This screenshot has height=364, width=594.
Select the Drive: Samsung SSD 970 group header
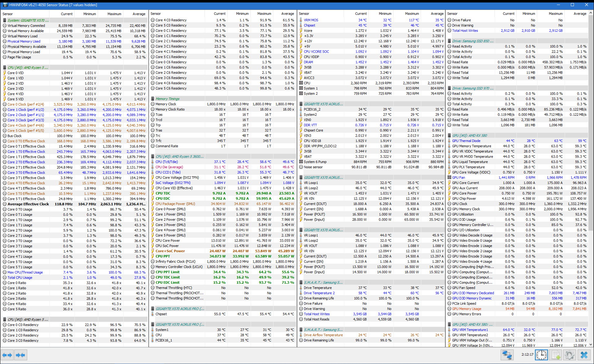[x=517, y=88]
